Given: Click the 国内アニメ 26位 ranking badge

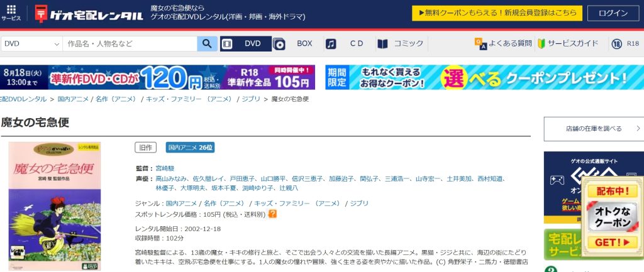Looking at the screenshot, I should point(190,148).
